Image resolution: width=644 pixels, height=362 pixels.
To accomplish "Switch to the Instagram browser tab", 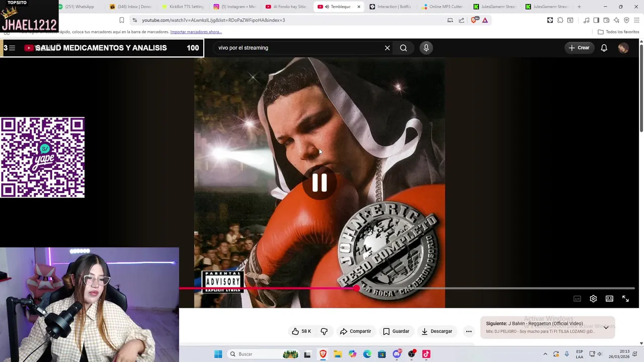I will coord(234,7).
